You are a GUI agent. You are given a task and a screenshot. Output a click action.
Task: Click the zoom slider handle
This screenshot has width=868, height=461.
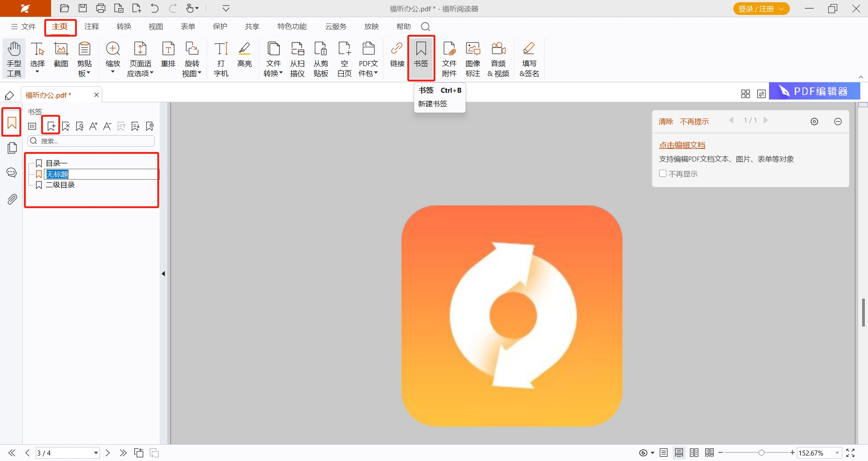tap(762, 453)
